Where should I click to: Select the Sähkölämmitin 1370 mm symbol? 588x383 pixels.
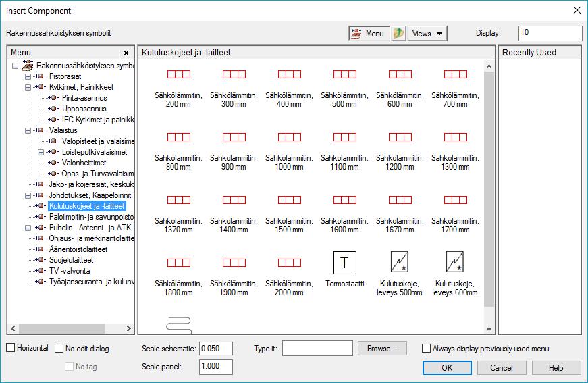(x=179, y=200)
